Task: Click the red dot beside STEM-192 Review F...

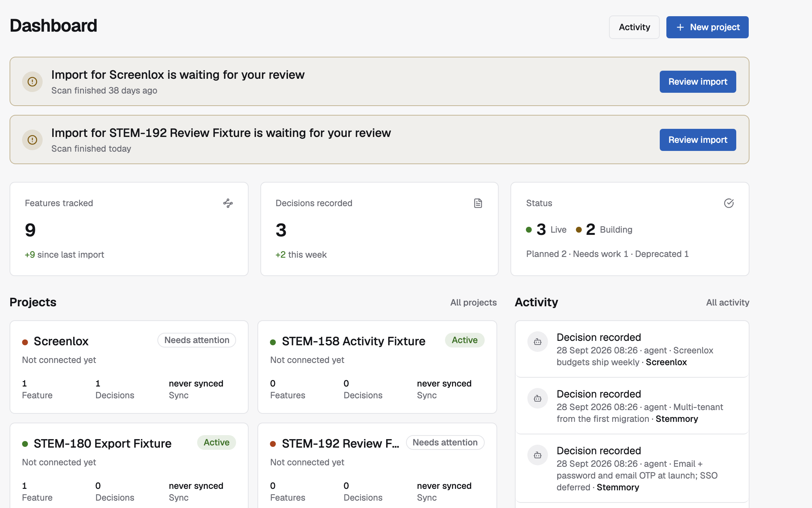Action: click(x=273, y=444)
